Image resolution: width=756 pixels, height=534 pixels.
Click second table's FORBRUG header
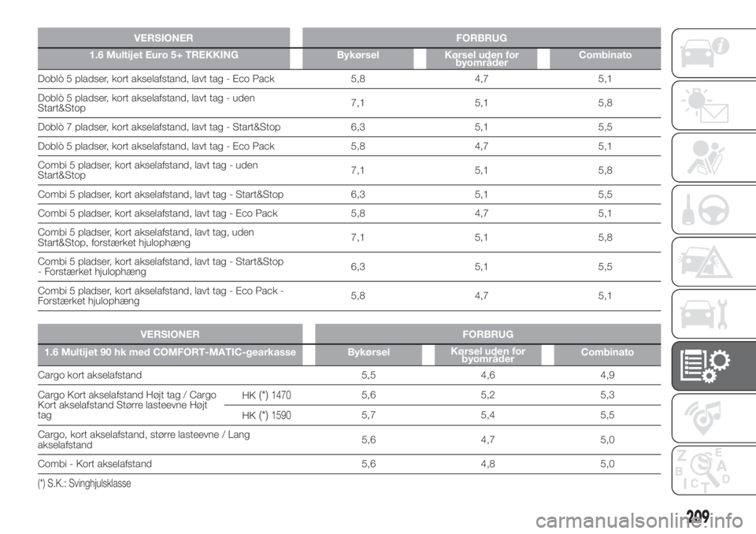tap(488, 334)
